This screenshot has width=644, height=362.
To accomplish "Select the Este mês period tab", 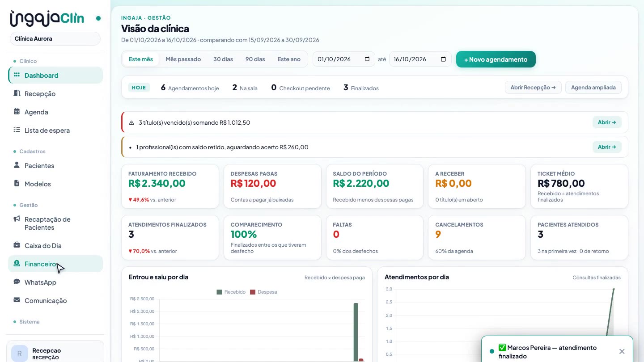I will 141,59.
